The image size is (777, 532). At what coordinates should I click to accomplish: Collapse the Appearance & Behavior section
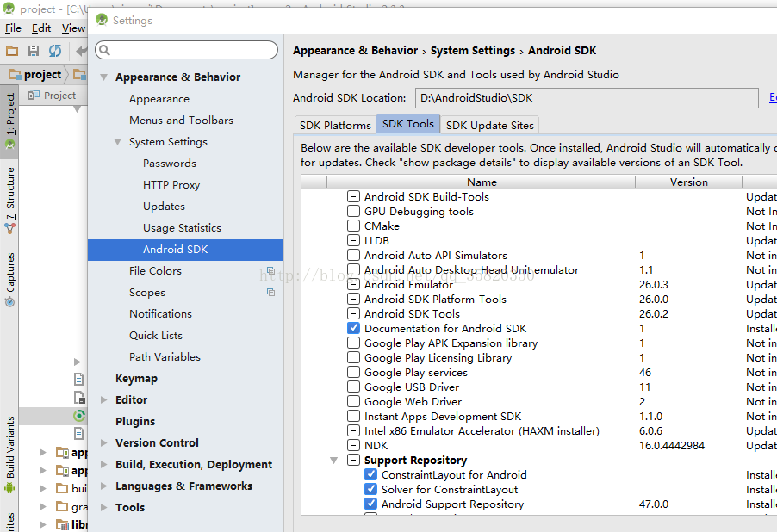pos(104,77)
